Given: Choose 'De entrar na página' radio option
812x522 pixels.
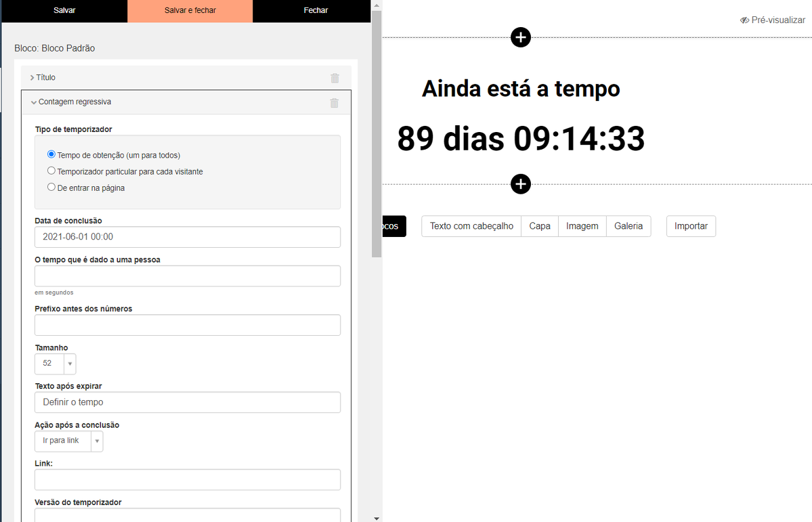Looking at the screenshot, I should pos(51,188).
